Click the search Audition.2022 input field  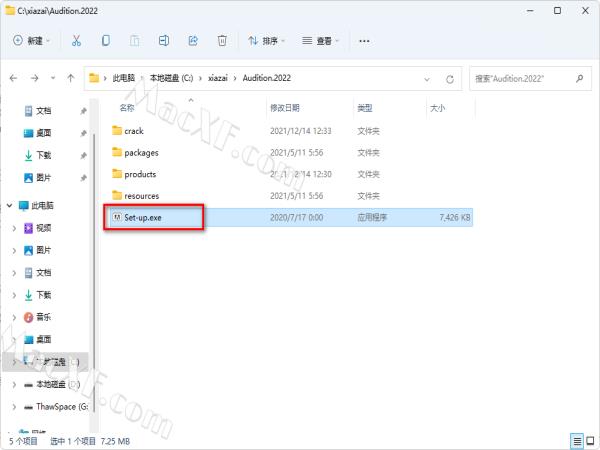tap(524, 78)
